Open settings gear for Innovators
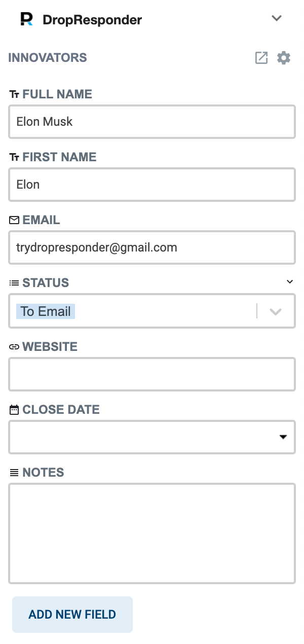Image resolution: width=304 pixels, height=644 pixels. (284, 58)
